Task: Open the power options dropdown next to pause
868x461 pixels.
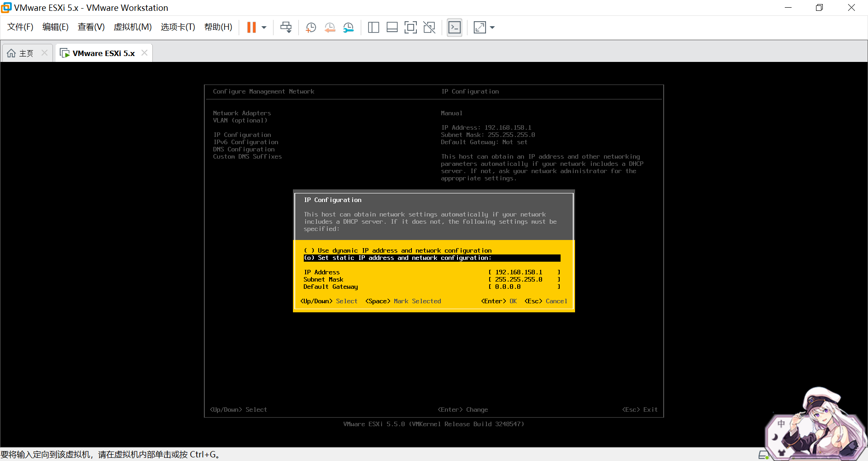Action: coord(264,28)
